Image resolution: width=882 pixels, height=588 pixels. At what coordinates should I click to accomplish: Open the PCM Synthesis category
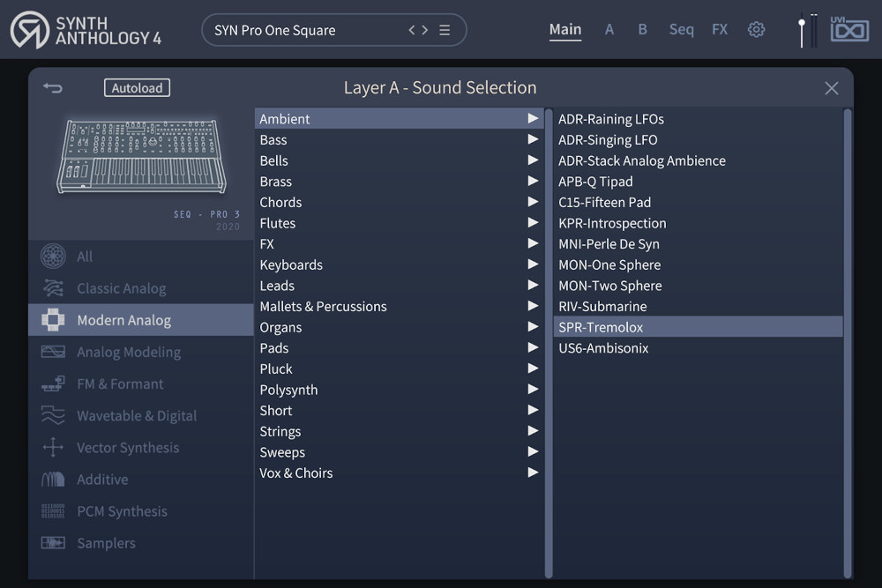[53, 510]
